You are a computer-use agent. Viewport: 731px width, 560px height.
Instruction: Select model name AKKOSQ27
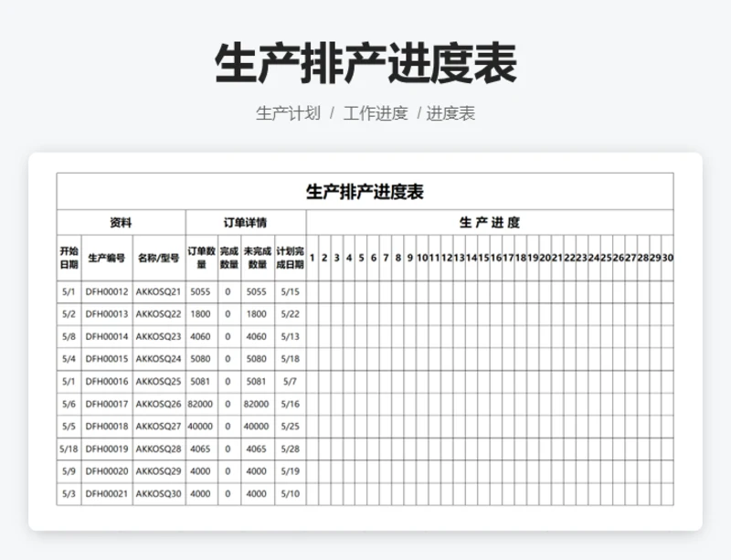[x=158, y=427]
